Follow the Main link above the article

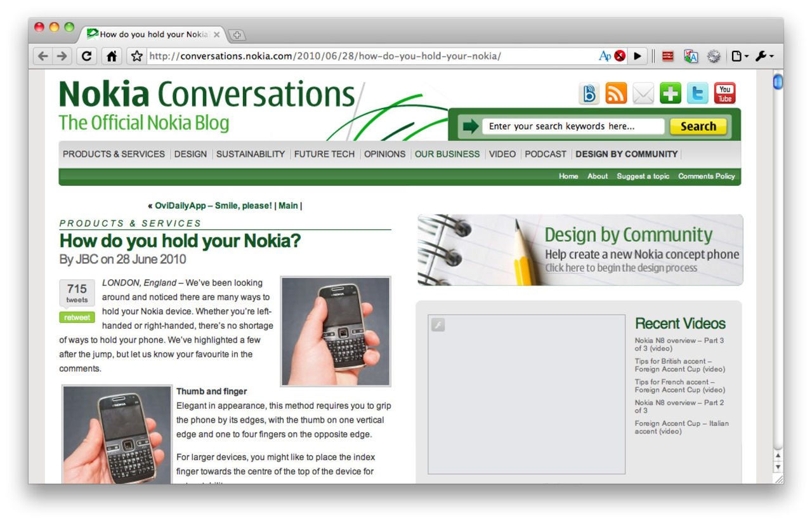tap(288, 206)
